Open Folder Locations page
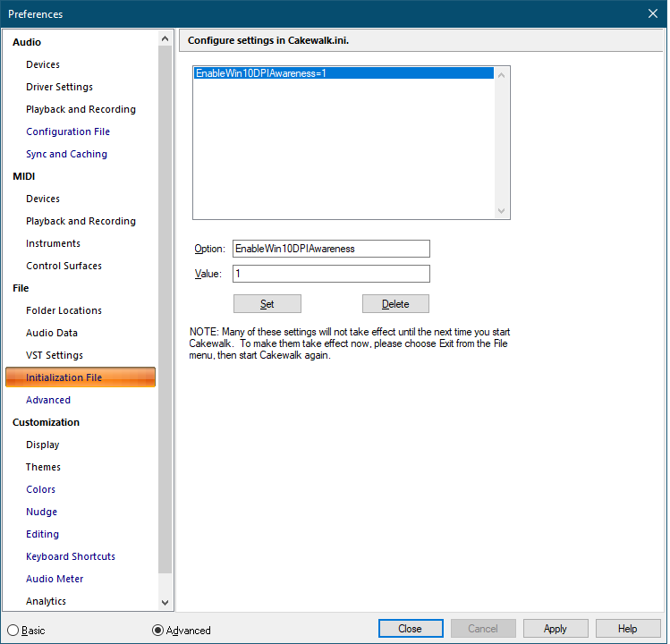The image size is (670, 644). point(64,310)
